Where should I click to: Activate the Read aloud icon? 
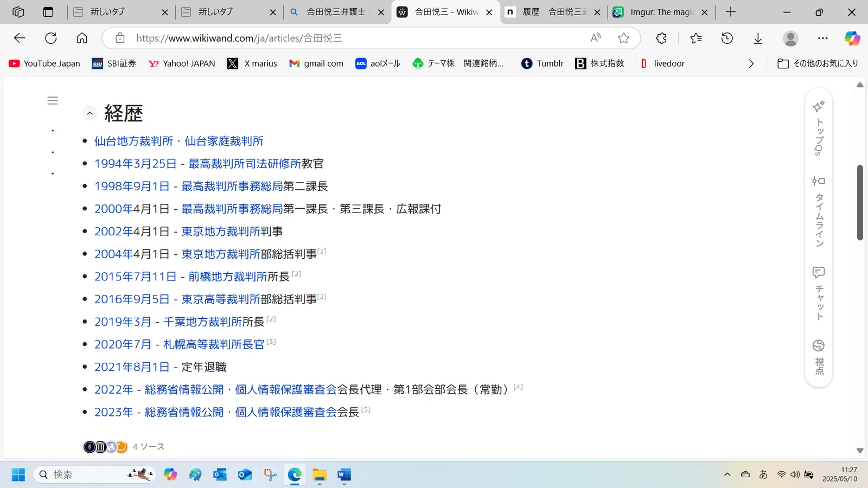[596, 38]
